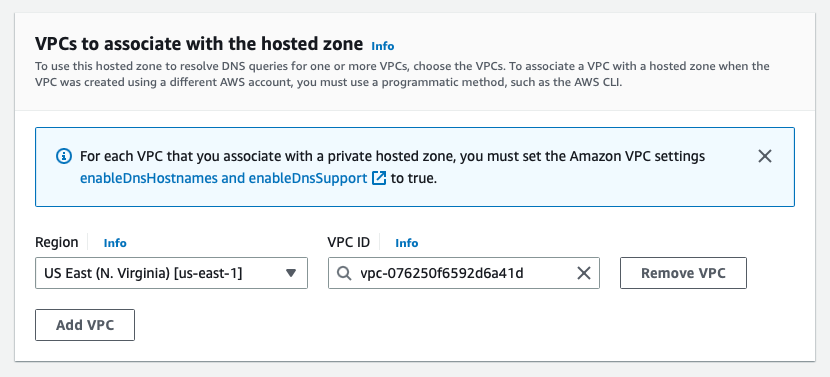Click the info circle icon in the alert

pyautogui.click(x=64, y=156)
